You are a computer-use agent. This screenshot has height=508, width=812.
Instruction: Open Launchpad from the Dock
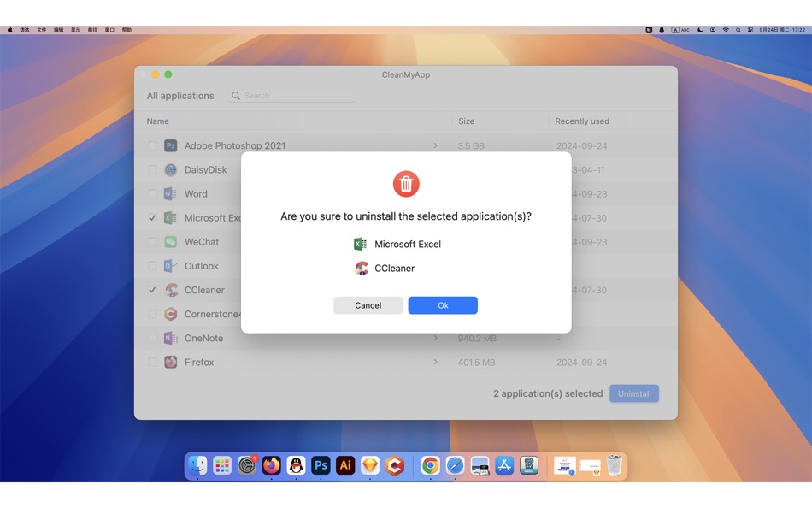(x=222, y=465)
